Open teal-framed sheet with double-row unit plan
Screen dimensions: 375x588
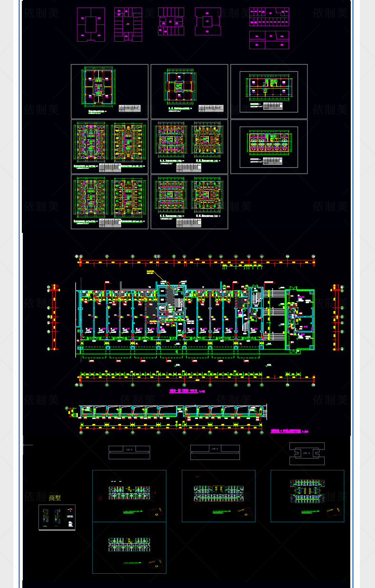(308, 496)
